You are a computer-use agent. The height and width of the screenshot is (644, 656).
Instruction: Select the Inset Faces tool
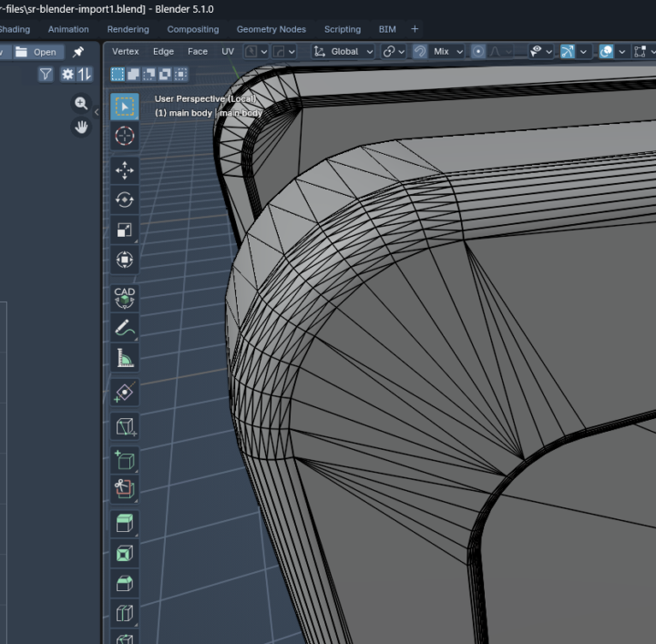[125, 553]
